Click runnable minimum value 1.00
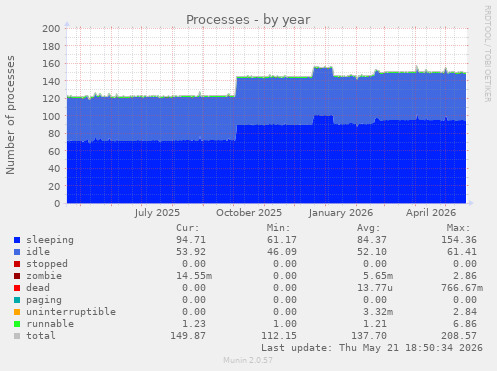497x371 pixels. 285,324
